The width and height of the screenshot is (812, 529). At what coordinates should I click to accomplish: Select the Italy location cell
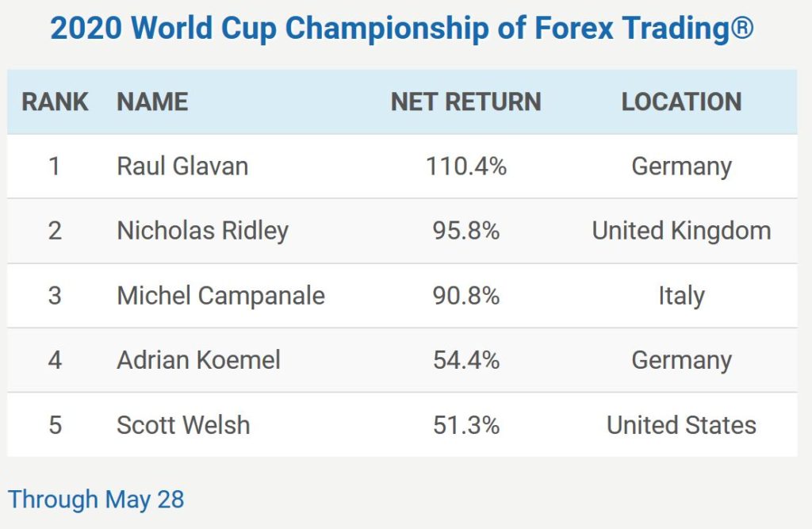[681, 297]
